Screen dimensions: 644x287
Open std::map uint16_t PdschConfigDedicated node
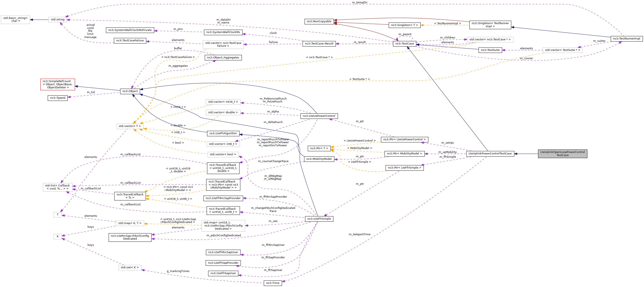pos(223,226)
